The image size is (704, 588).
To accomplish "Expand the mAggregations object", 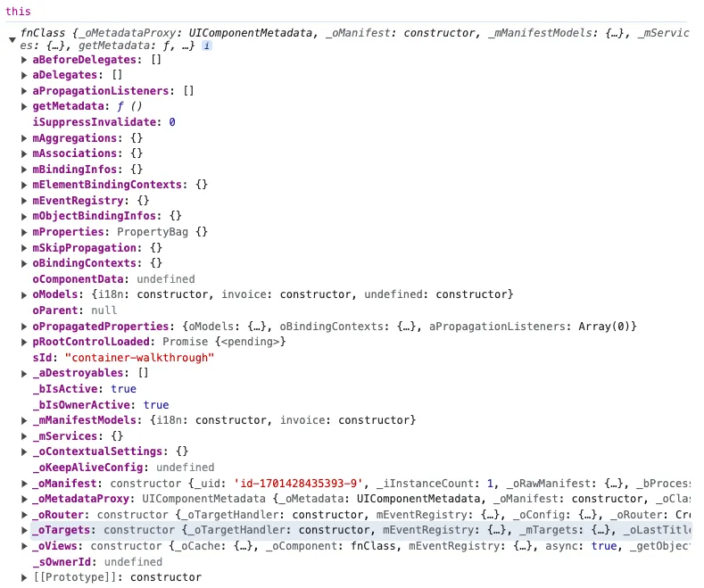I will click(x=24, y=138).
